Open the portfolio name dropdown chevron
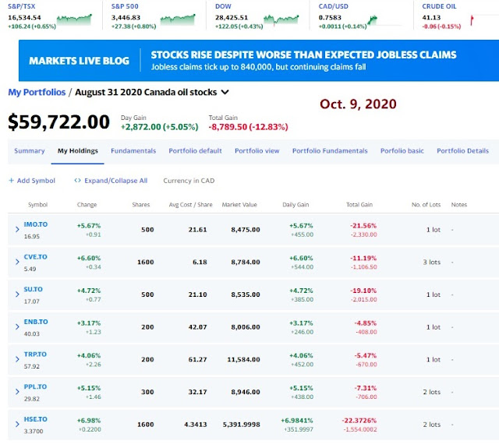Viewport: 499px width, 448px height. point(225,92)
